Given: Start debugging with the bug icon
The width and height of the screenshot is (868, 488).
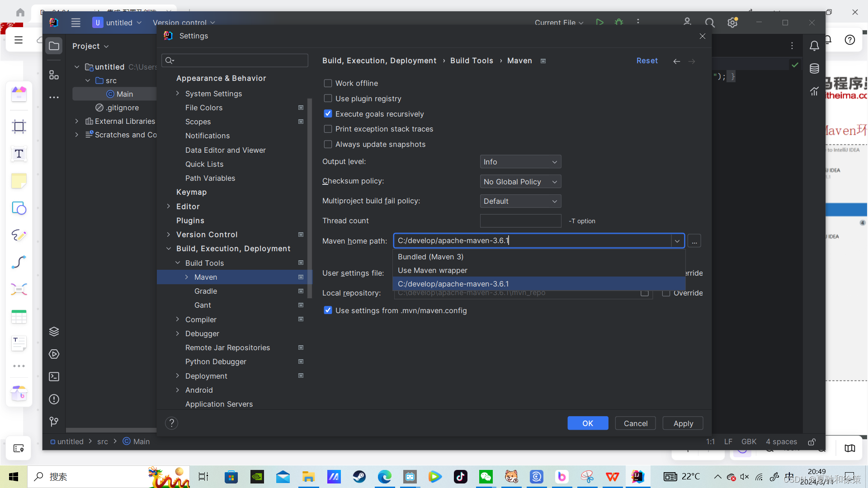Looking at the screenshot, I should coord(619,22).
